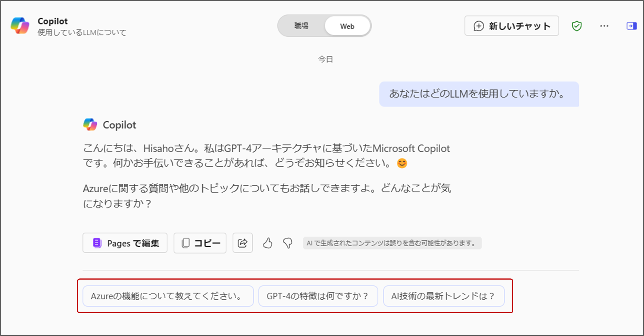Select suggestion AI技術の最新トレンドは？

(444, 296)
